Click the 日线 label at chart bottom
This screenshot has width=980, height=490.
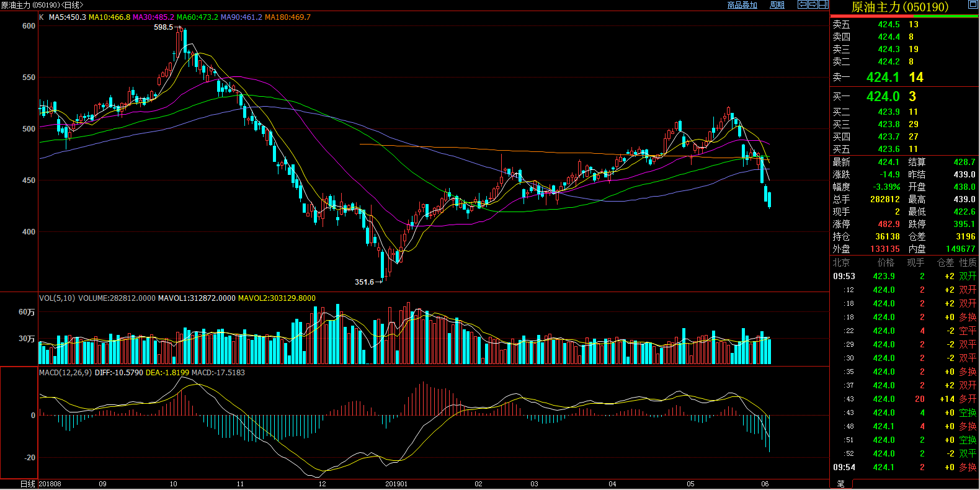coord(28,484)
